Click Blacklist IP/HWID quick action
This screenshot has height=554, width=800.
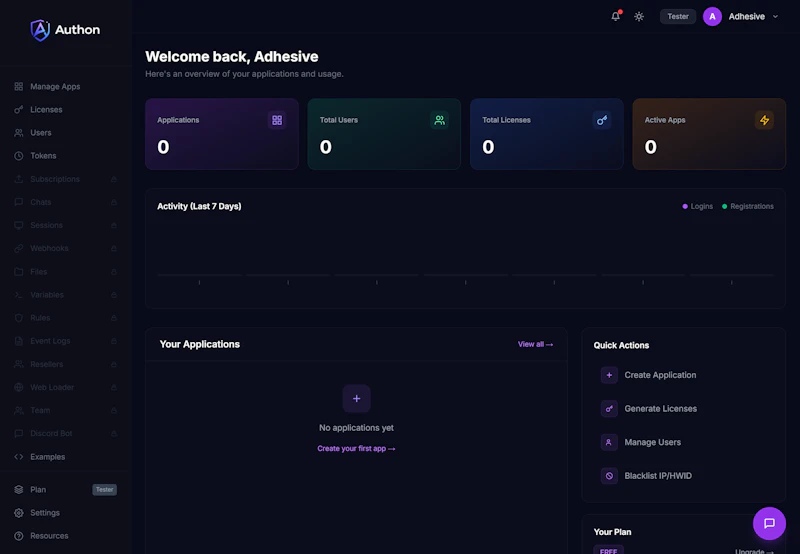tap(684, 476)
